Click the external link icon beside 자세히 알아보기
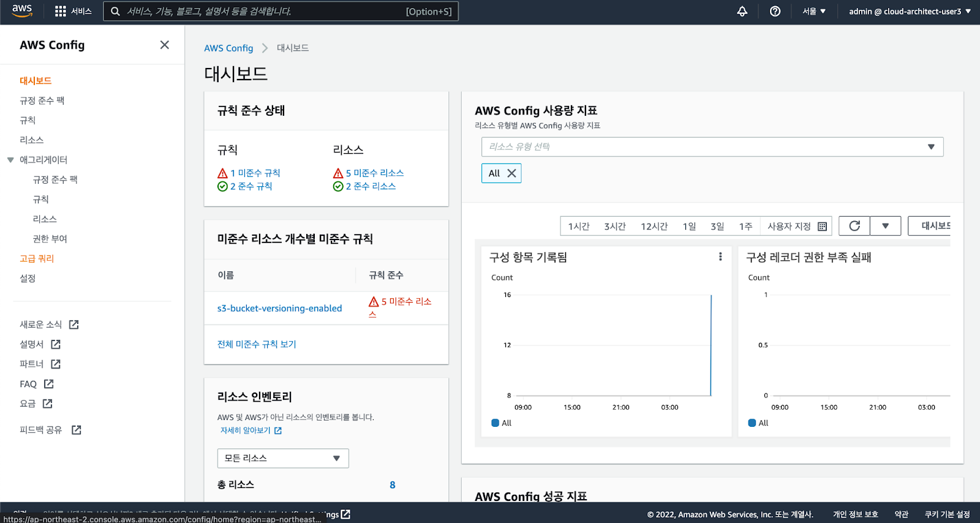This screenshot has height=523, width=980. (x=278, y=431)
